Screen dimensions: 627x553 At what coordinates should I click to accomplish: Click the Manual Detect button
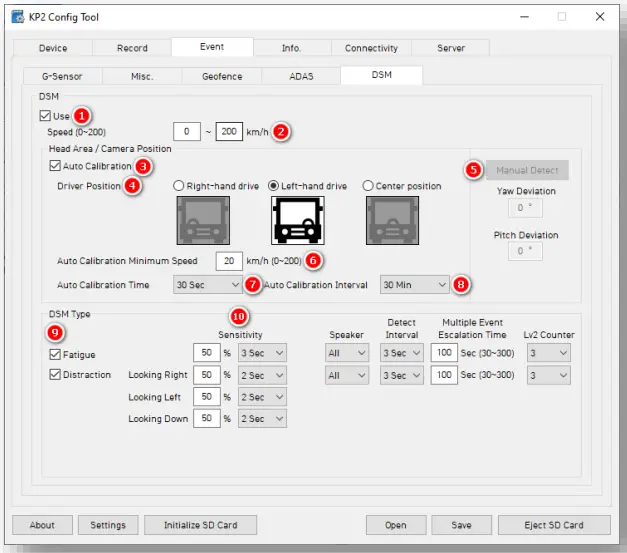click(527, 170)
